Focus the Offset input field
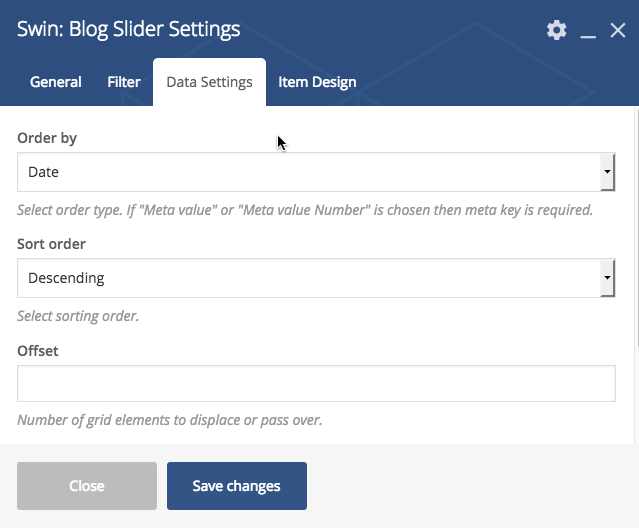Image resolution: width=639 pixels, height=528 pixels. (316, 383)
